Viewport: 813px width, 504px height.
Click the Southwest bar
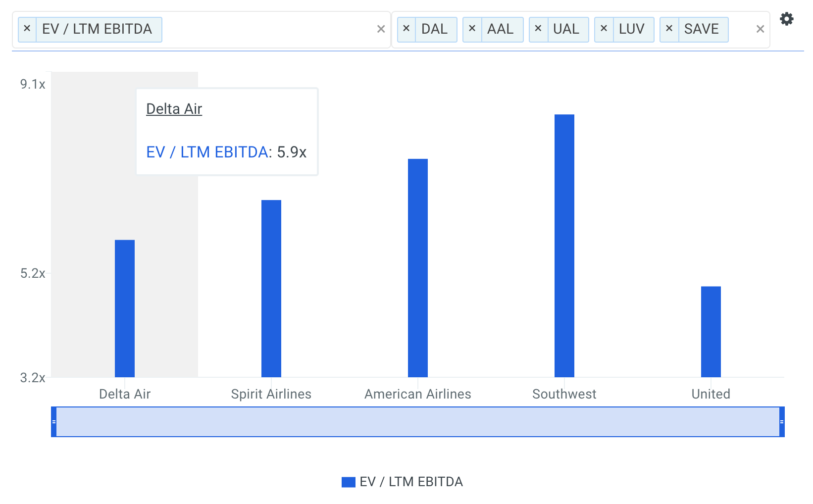click(x=564, y=246)
